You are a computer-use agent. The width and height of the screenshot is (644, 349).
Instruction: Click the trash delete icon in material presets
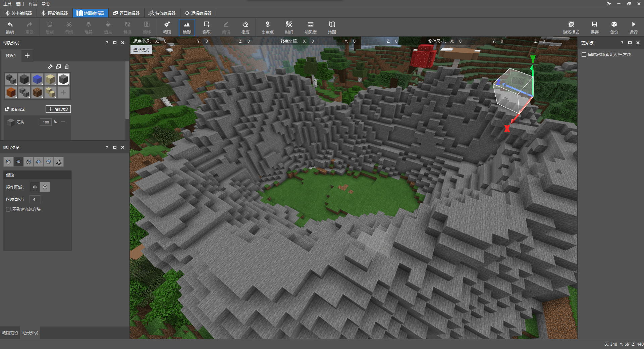click(67, 67)
